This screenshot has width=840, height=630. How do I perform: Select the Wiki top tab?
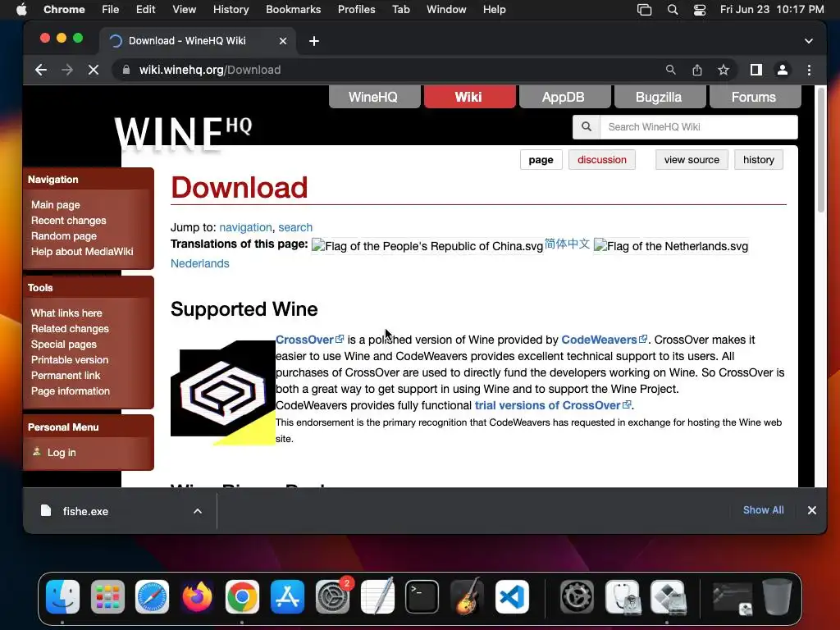point(469,97)
